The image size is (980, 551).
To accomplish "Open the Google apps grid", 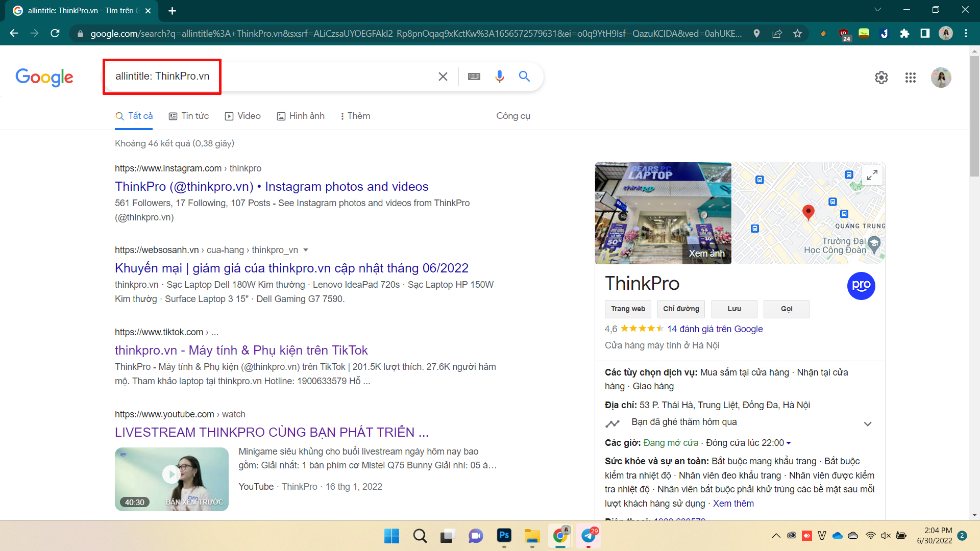I will 911,78.
